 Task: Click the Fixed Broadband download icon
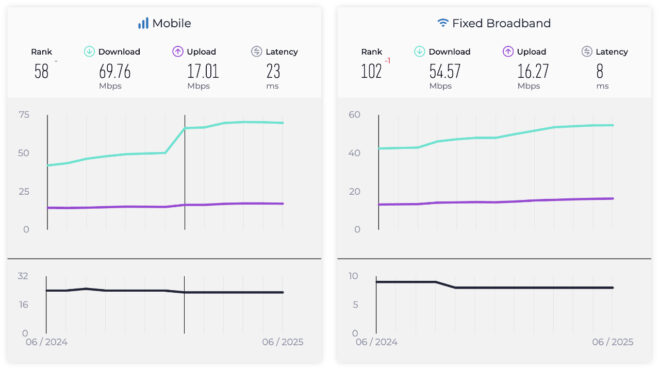click(x=419, y=52)
